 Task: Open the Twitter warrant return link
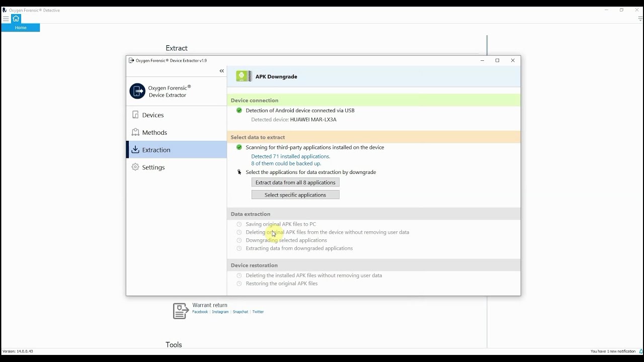tap(258, 312)
